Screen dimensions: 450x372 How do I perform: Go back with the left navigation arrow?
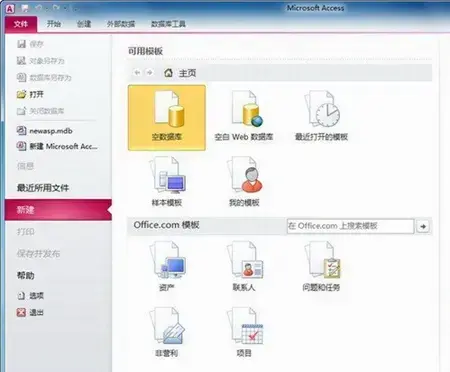tap(137, 72)
